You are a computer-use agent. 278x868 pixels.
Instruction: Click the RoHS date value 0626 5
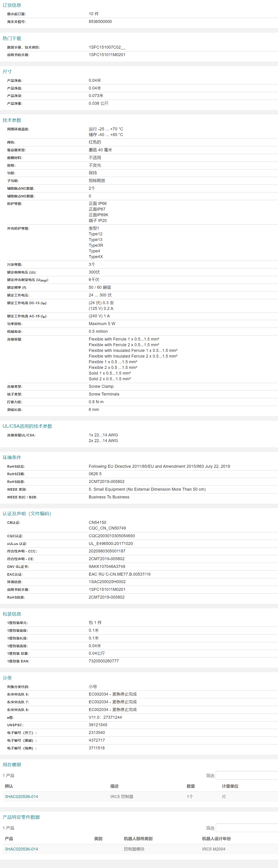coord(95,474)
